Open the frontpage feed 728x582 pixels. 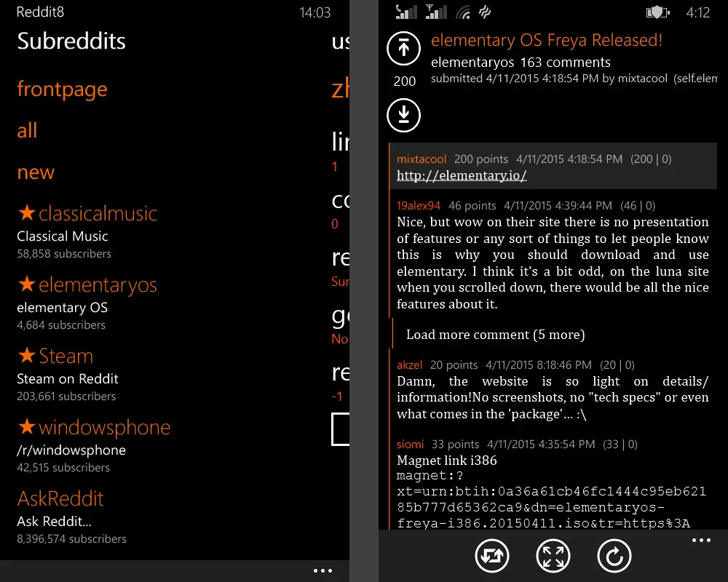pyautogui.click(x=62, y=89)
